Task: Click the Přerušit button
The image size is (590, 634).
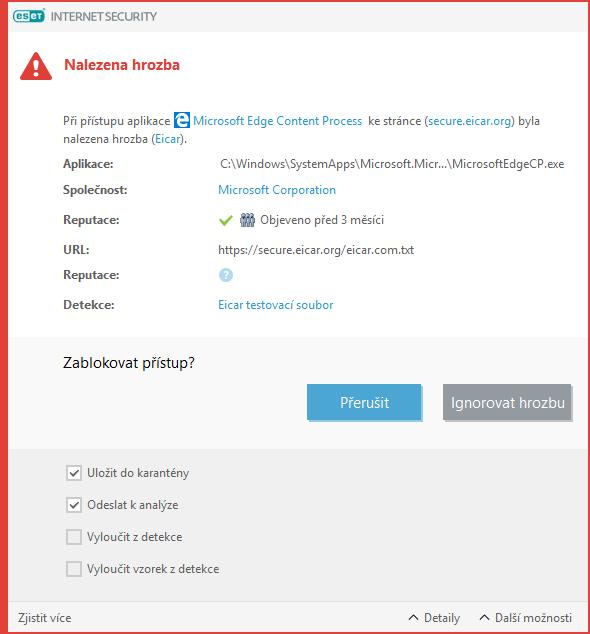Action: click(364, 402)
